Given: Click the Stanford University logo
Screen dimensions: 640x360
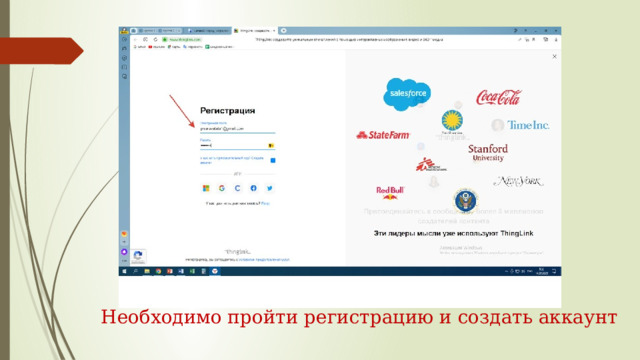Looking at the screenshot, I should pyautogui.click(x=488, y=153).
